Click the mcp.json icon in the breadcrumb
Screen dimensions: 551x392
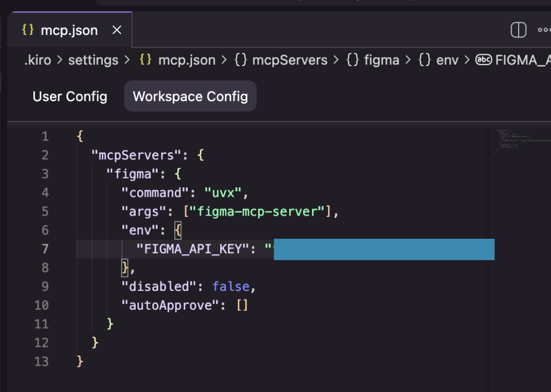145,60
